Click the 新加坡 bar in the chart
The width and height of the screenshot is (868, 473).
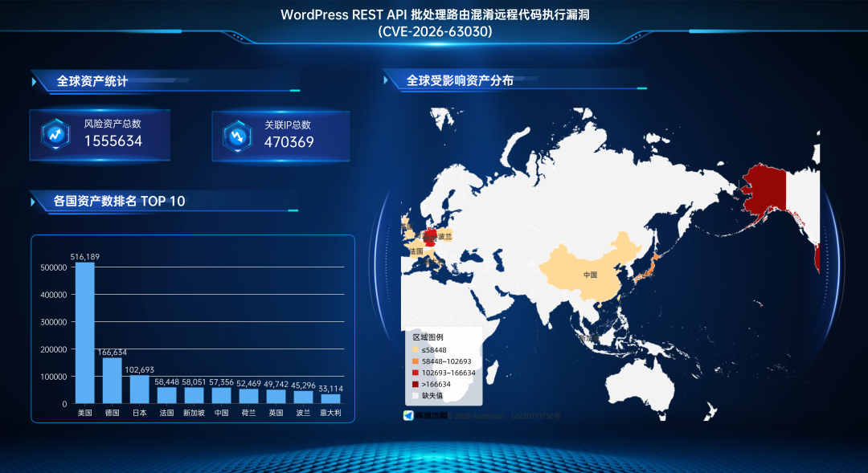(194, 395)
